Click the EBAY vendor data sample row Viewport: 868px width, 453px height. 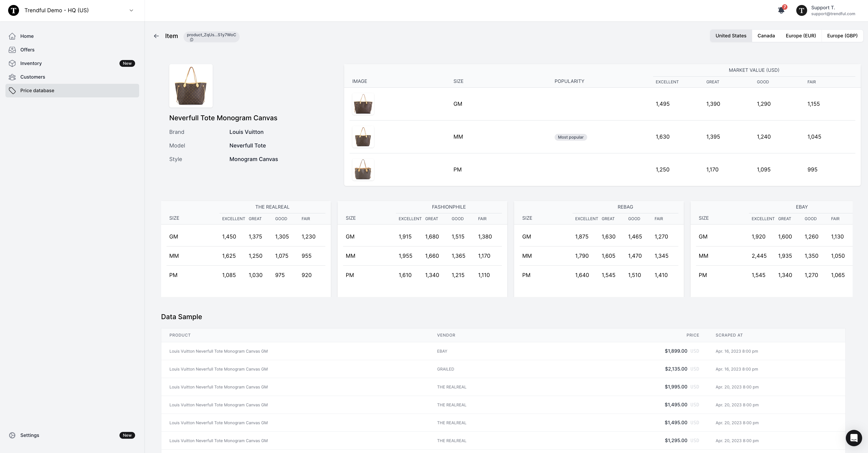503,351
